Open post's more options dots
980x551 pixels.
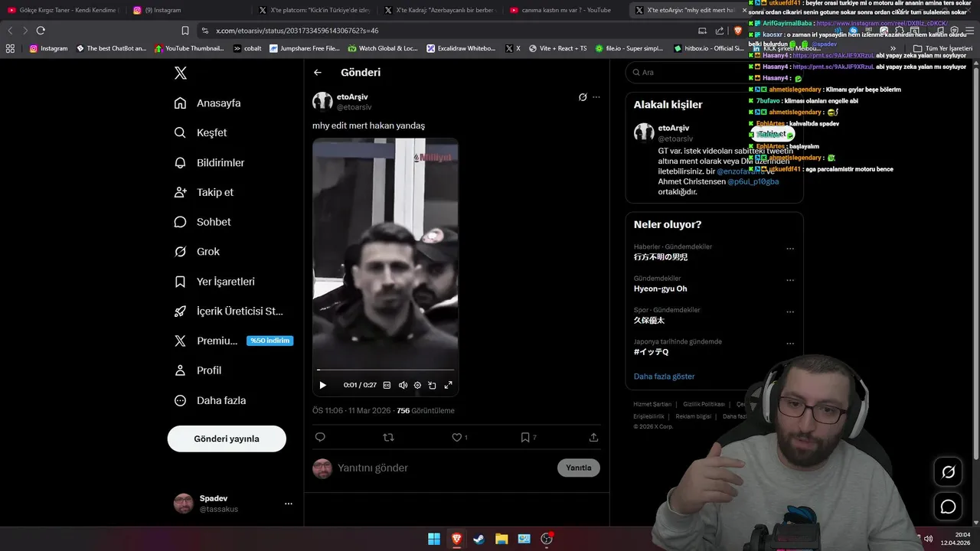(596, 97)
